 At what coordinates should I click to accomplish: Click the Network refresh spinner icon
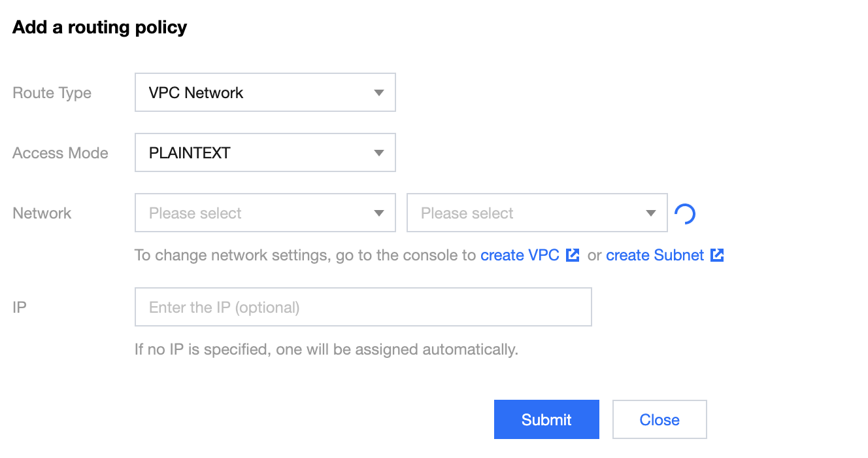tap(684, 213)
